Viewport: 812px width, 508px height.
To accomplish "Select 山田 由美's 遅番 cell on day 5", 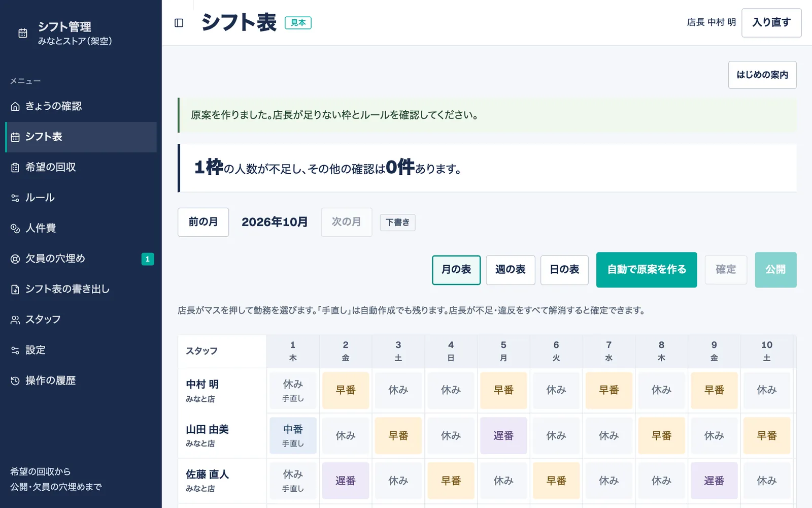I will coord(503,435).
